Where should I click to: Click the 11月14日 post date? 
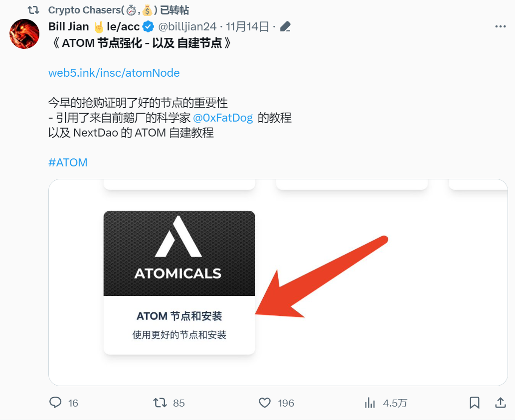tap(248, 26)
